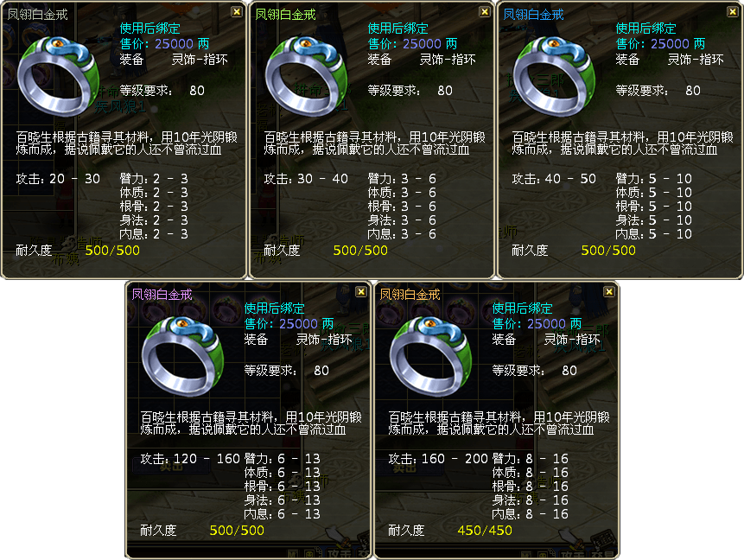This screenshot has height=560, width=744.
Task: Select the purple 凤翎白金戒 item title
Action: (x=162, y=295)
